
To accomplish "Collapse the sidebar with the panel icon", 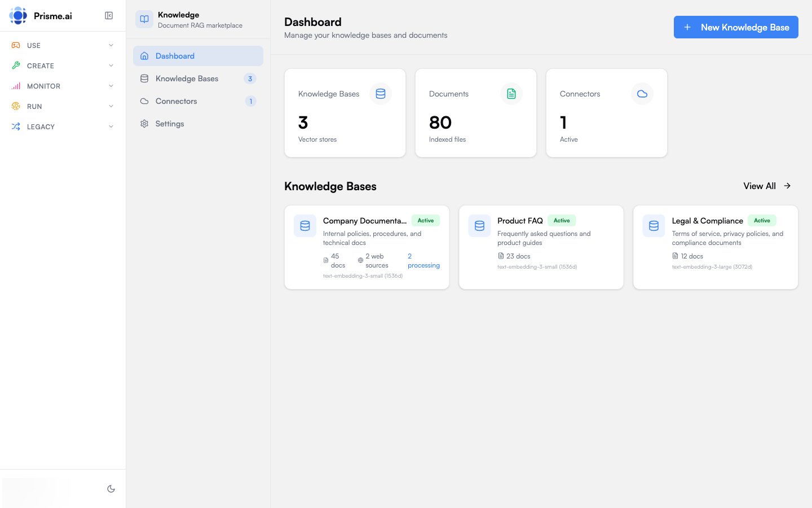I will pyautogui.click(x=109, y=16).
